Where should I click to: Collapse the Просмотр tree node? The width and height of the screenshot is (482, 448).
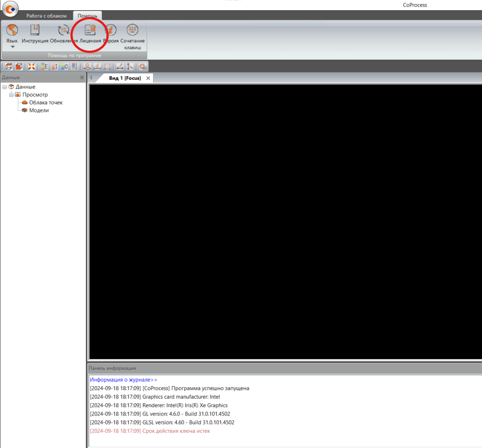(12, 95)
